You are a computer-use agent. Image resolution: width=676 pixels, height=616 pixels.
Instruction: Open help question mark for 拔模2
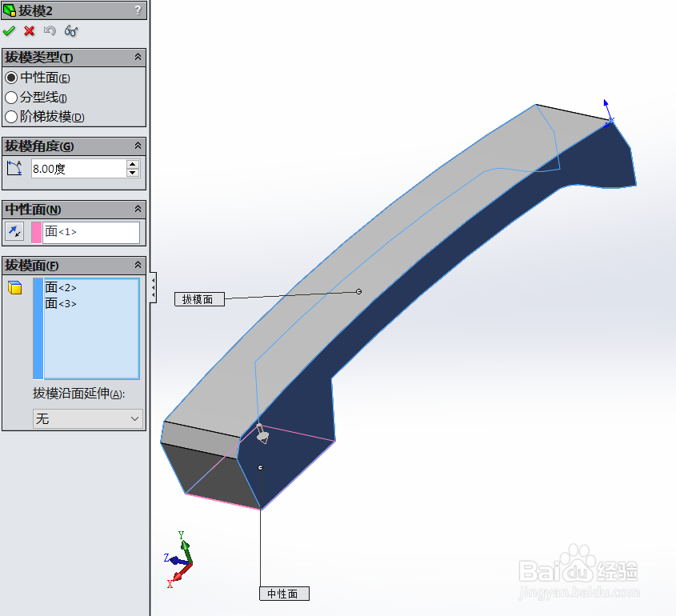pos(138,10)
